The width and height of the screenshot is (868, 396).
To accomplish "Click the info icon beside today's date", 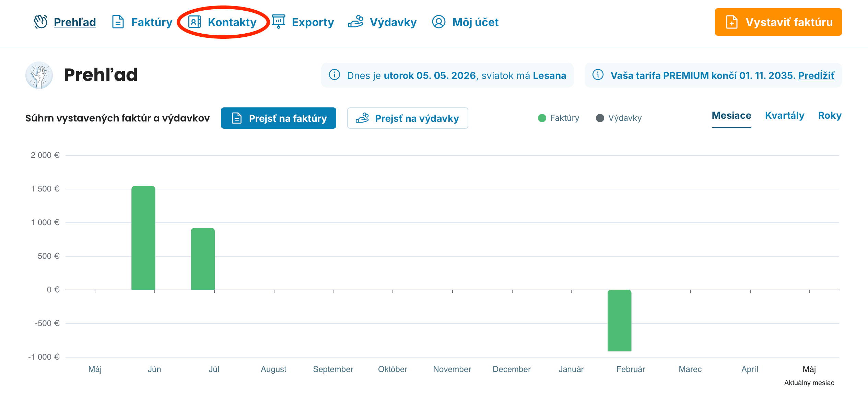I will coord(335,75).
